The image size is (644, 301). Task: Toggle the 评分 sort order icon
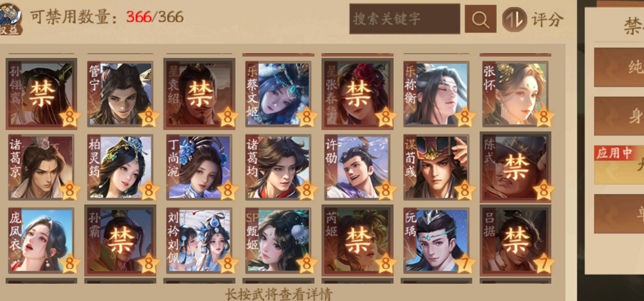pyautogui.click(x=514, y=19)
